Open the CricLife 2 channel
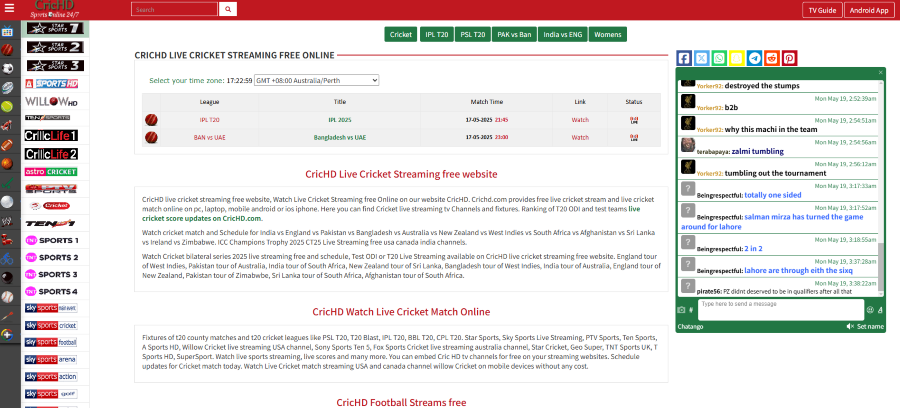900x408 pixels. [51, 154]
